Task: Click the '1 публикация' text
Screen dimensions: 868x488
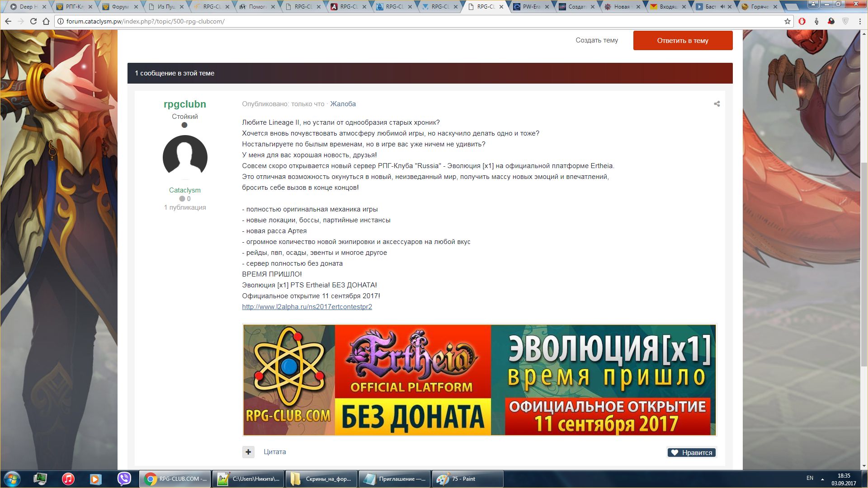Action: pos(185,207)
